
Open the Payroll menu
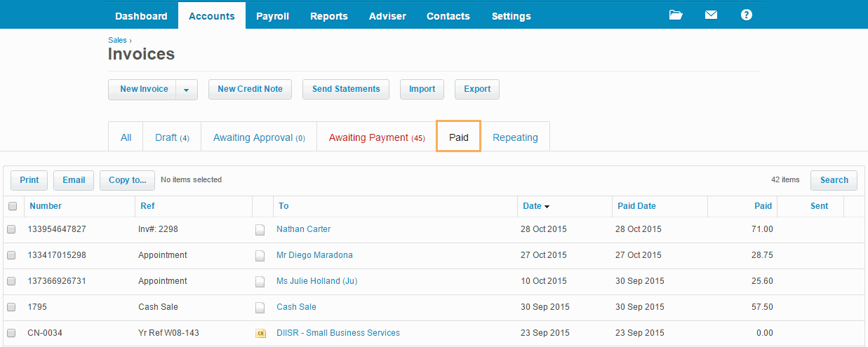point(272,15)
